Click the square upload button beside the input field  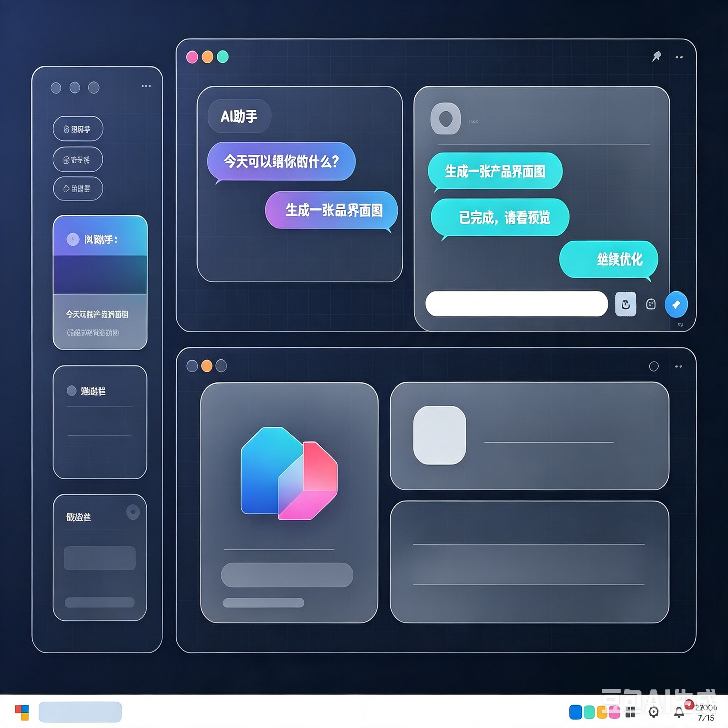click(626, 304)
